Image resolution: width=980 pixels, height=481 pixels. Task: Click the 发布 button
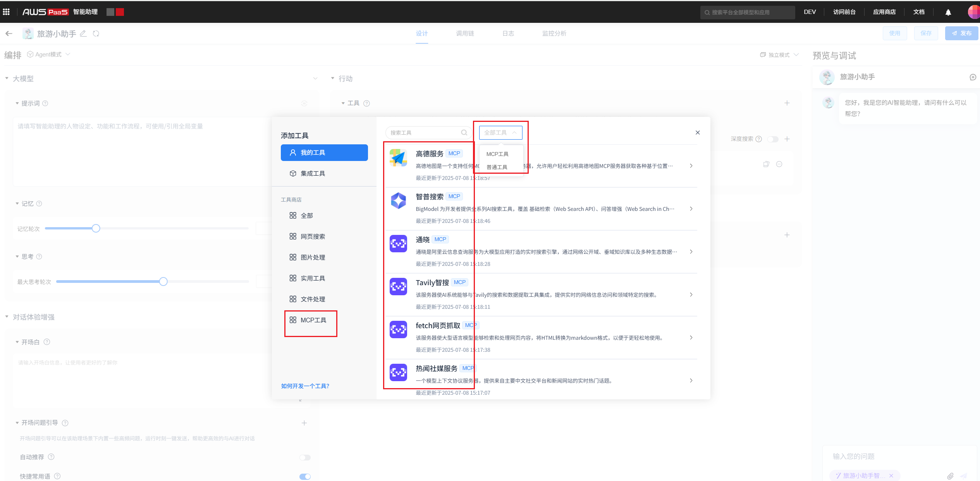click(x=961, y=33)
